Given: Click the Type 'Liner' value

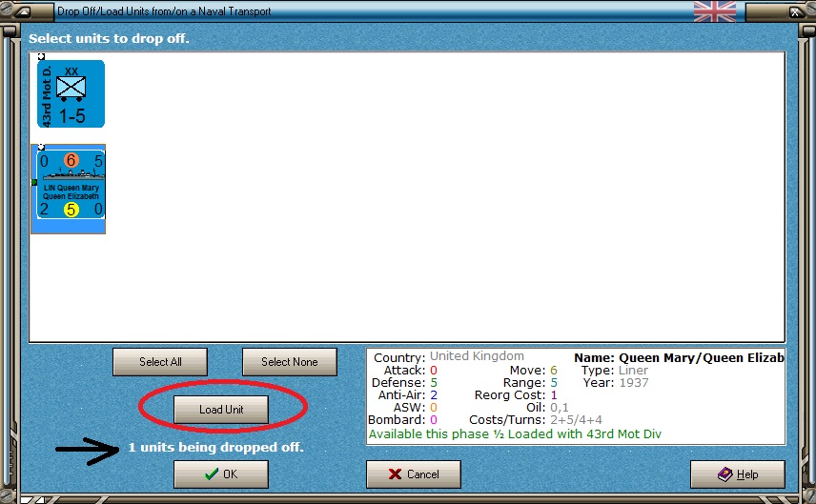Looking at the screenshot, I should pos(633,371).
